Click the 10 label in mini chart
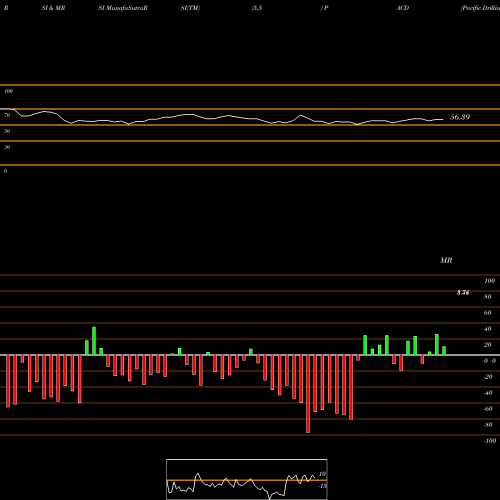Screen dimensions: 500x500 tap(322, 474)
